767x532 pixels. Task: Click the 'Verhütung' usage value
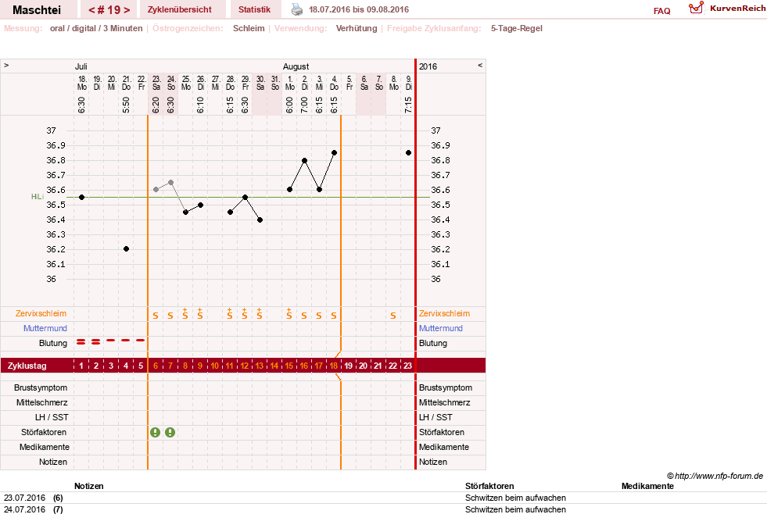pyautogui.click(x=356, y=28)
